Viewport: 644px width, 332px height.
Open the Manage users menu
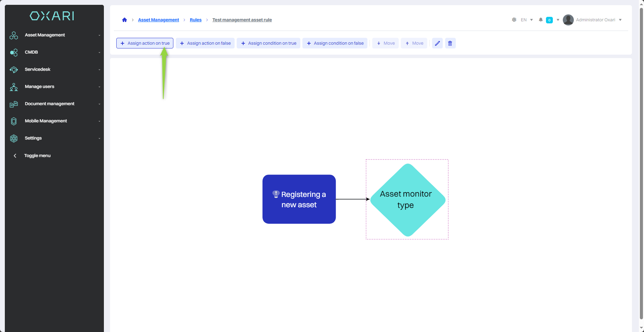[x=40, y=87]
